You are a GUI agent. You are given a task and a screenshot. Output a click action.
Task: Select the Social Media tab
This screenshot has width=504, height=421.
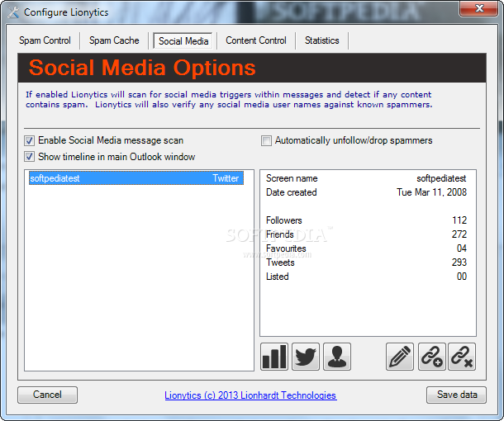click(183, 41)
